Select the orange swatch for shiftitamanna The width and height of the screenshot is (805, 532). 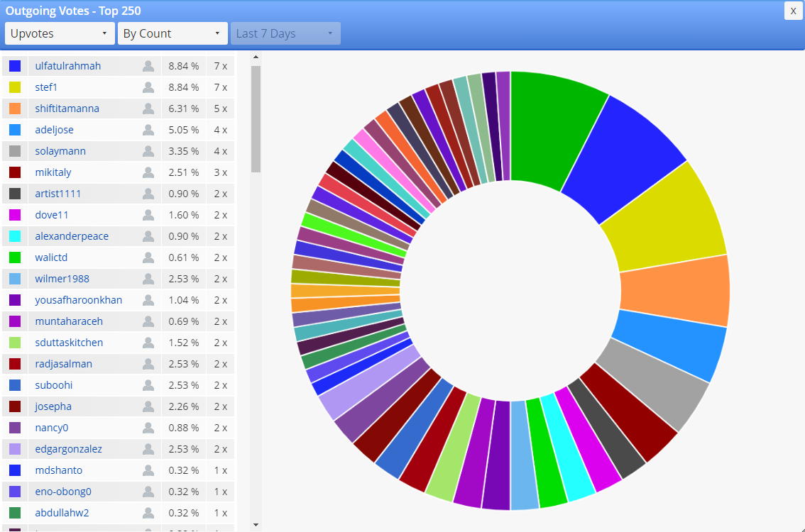(x=15, y=109)
